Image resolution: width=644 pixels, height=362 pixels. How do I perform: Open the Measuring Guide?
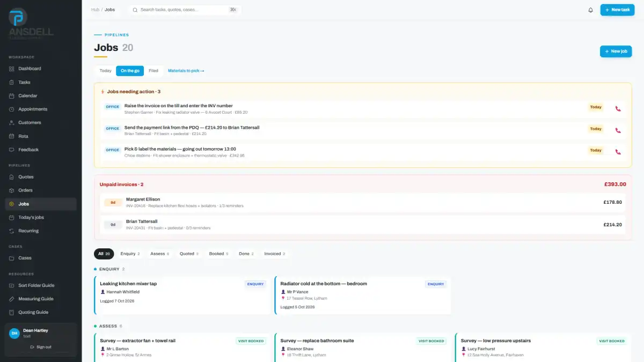pyautogui.click(x=41, y=299)
